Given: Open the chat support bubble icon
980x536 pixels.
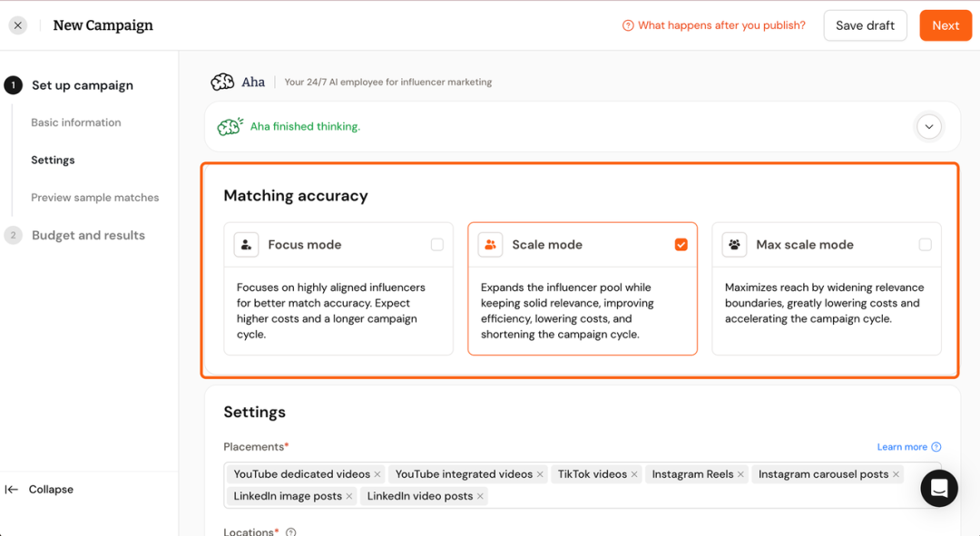Looking at the screenshot, I should (x=939, y=489).
